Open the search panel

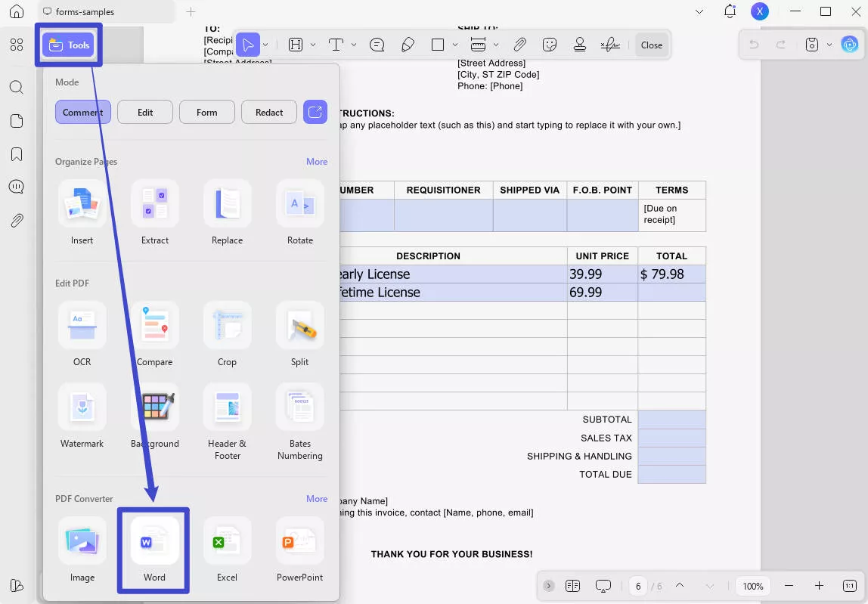click(17, 87)
